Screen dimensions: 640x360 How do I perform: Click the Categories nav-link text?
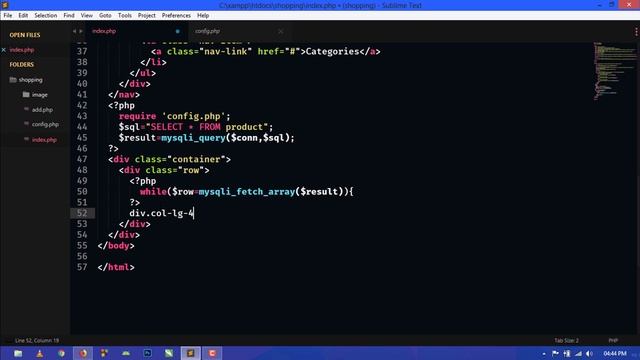[332, 51]
